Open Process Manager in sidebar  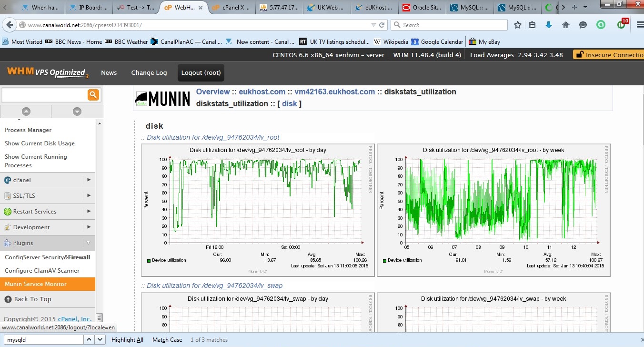28,130
